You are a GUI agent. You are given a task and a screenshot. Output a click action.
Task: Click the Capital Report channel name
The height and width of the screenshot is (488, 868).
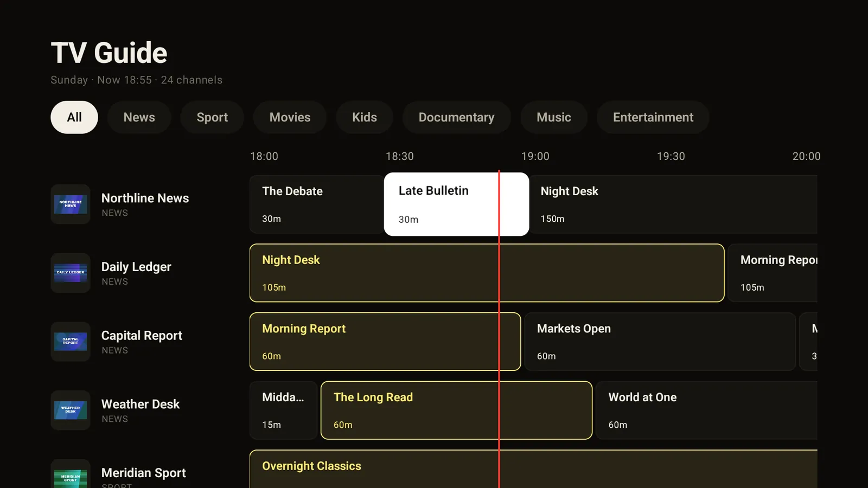tap(142, 336)
